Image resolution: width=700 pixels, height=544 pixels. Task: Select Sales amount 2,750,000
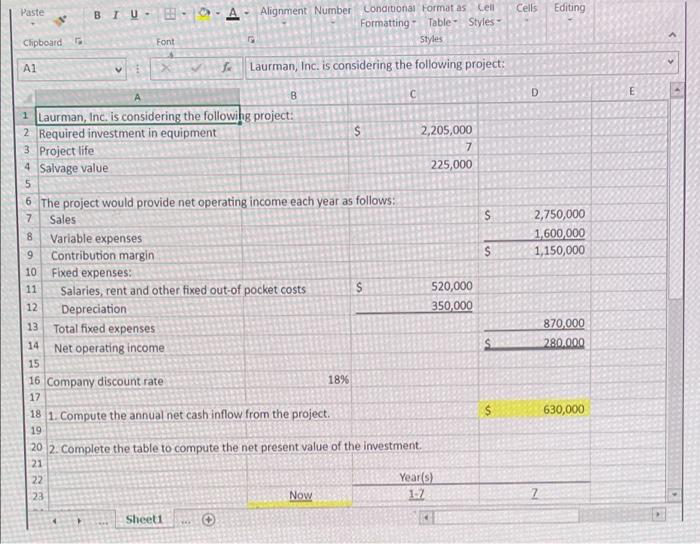pyautogui.click(x=535, y=214)
